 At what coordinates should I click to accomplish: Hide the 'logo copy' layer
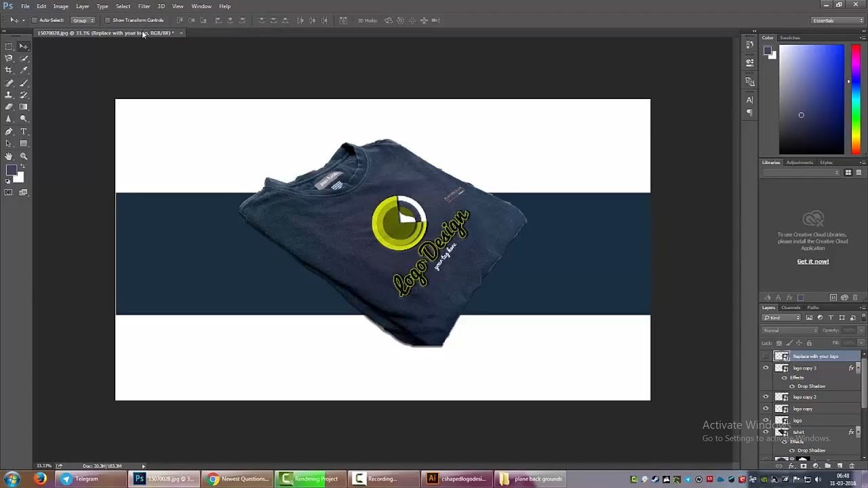tap(766, 409)
